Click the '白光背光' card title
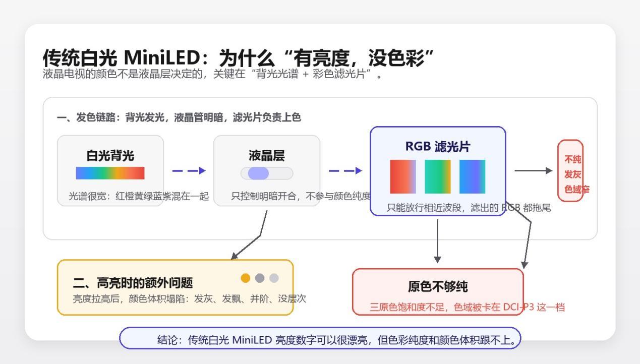Image resolution: width=640 pixels, height=364 pixels. pos(110,155)
